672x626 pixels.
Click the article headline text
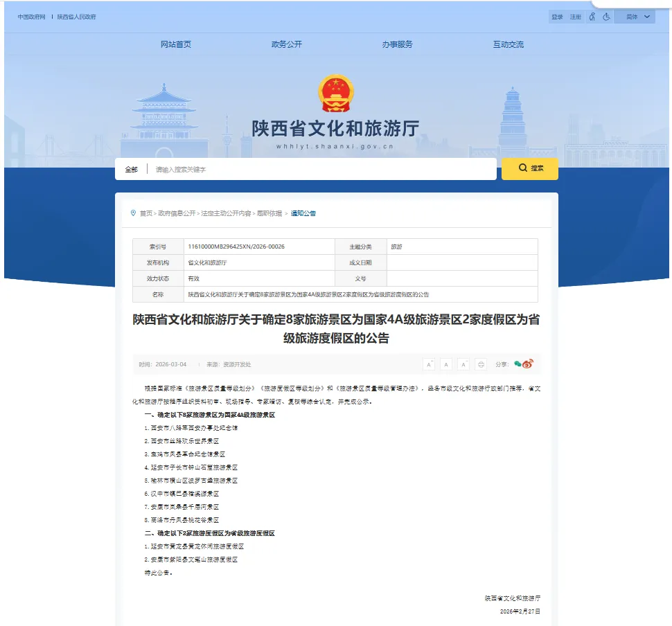click(336, 329)
